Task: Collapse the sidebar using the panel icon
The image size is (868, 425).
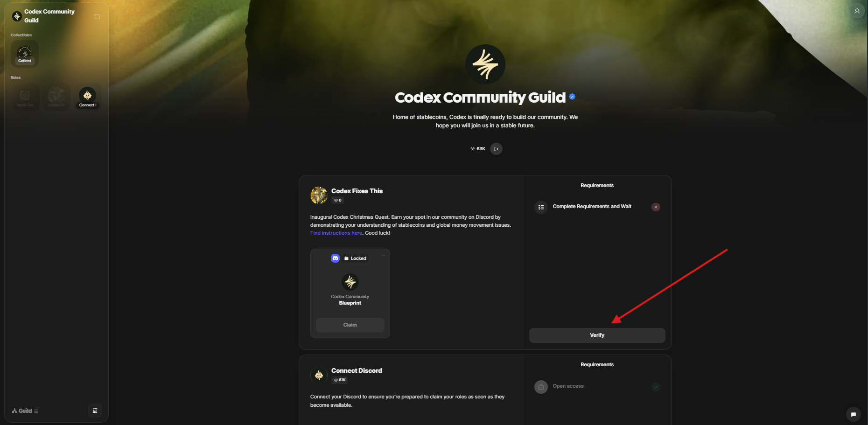Action: click(97, 16)
